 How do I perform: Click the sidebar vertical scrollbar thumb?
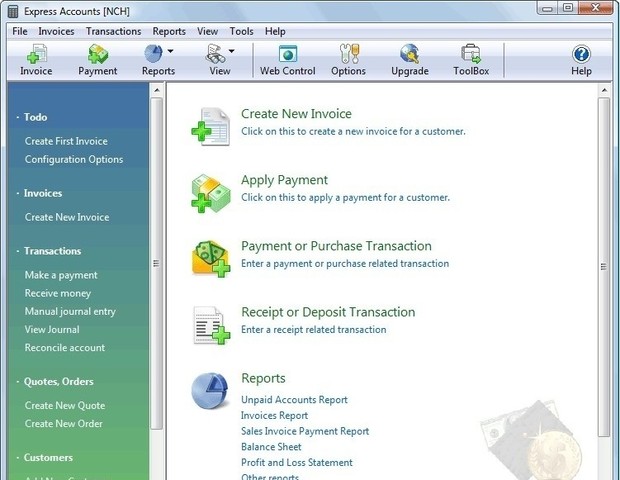(x=157, y=263)
